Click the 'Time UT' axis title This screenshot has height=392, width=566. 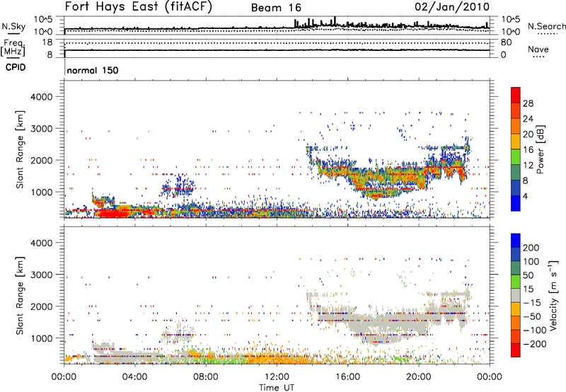coord(277,388)
